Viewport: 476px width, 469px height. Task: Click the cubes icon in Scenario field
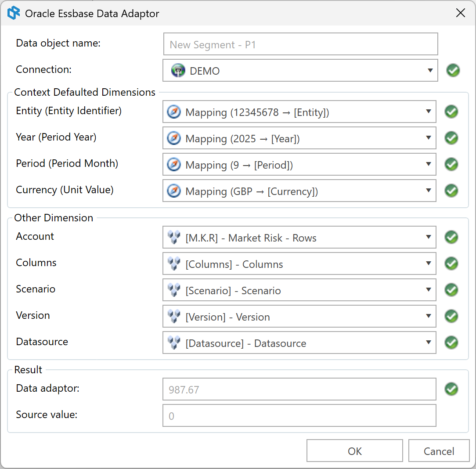click(174, 290)
